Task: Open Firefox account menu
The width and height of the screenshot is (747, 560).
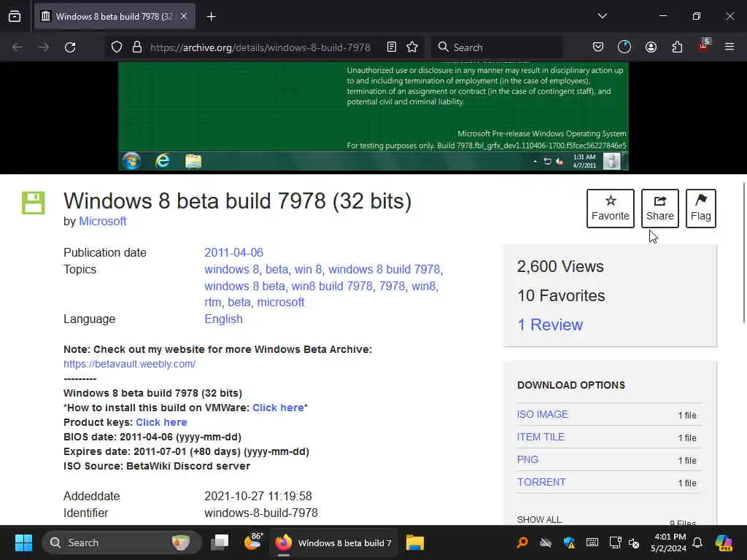Action: tap(651, 47)
